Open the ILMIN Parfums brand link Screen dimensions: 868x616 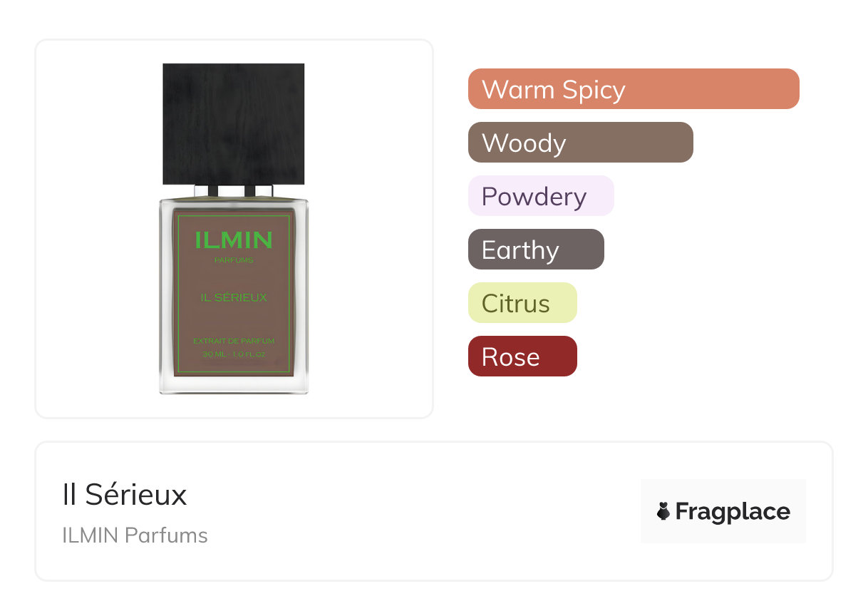point(135,535)
